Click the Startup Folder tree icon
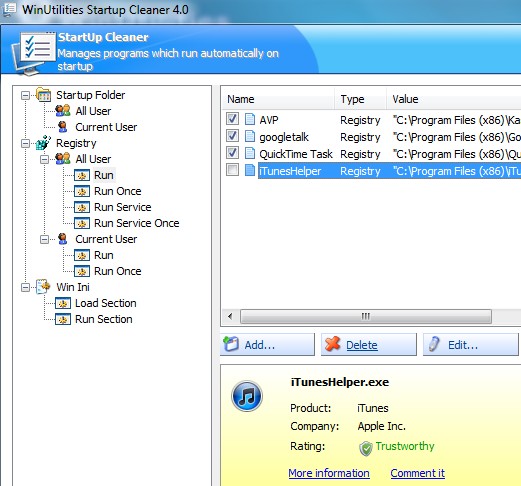Viewport: 521px width, 486px height. click(x=44, y=95)
